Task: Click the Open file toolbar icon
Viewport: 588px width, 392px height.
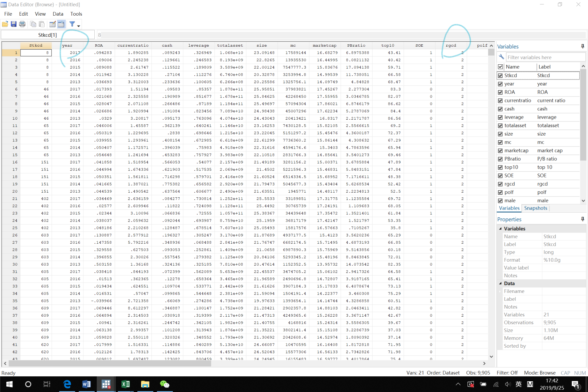Action: click(5, 24)
